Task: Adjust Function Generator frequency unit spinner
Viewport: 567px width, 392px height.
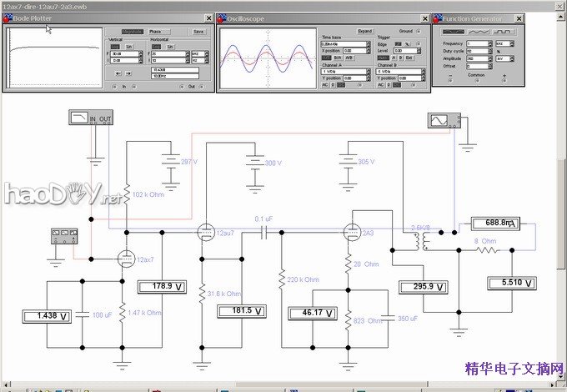Action: (x=511, y=43)
